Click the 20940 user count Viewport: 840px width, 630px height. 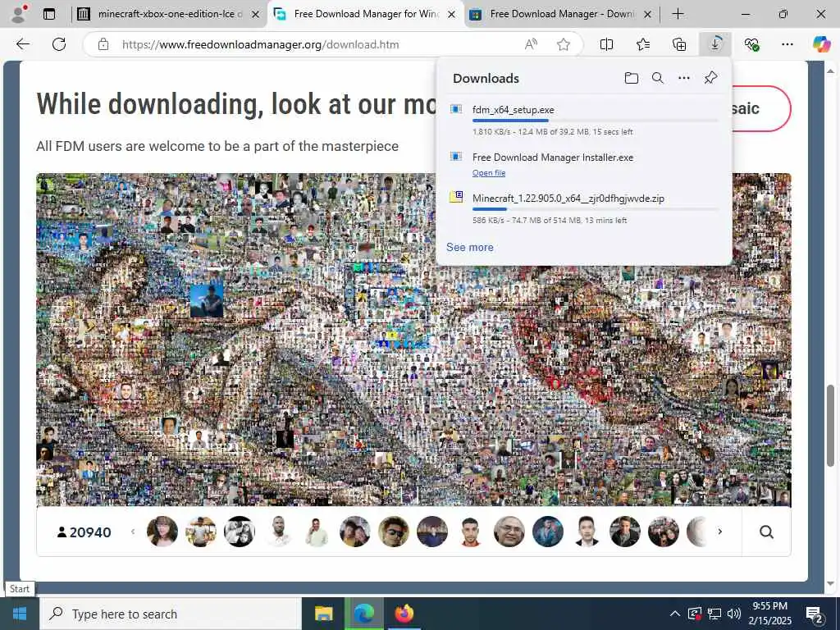point(84,532)
